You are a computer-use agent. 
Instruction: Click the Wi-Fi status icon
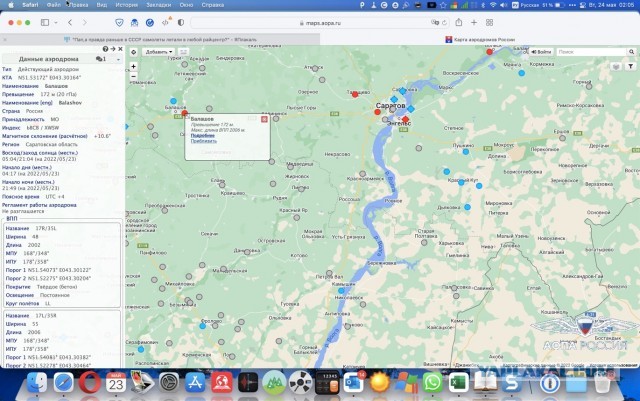point(493,5)
